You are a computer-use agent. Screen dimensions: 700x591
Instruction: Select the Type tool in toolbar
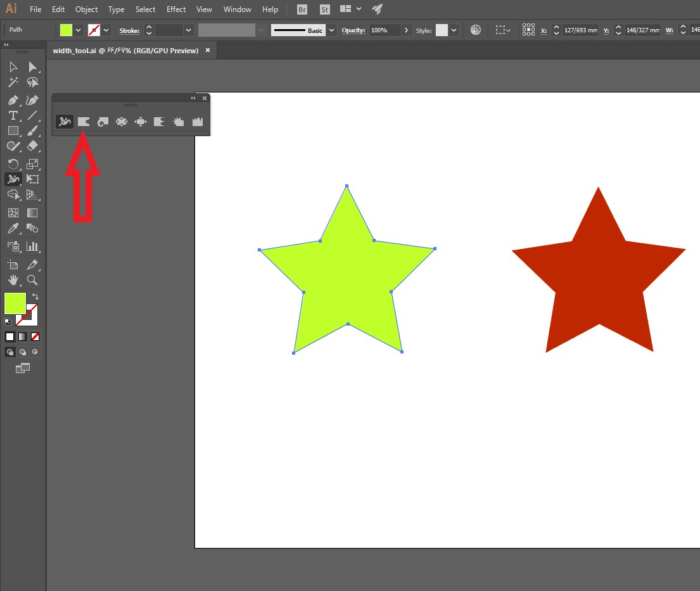tap(13, 116)
